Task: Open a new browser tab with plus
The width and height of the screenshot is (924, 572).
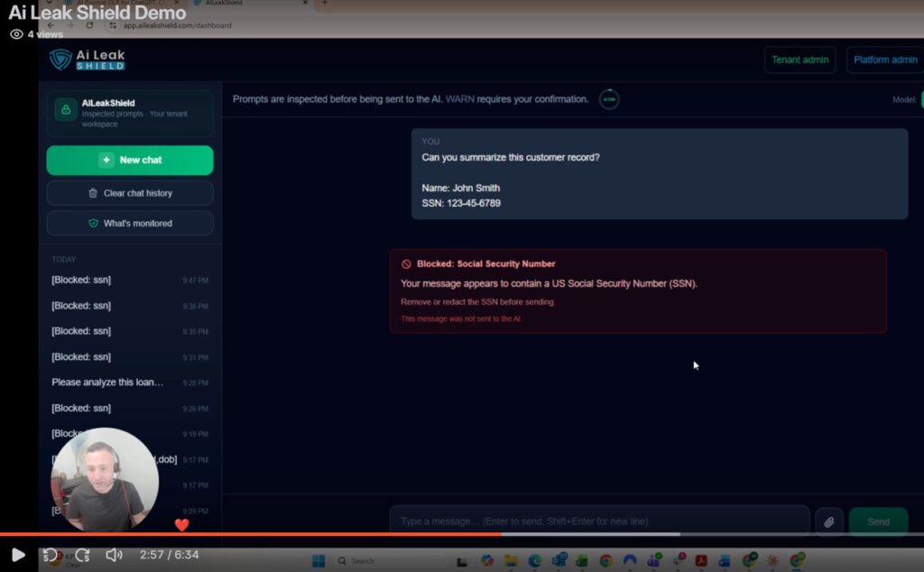Action: click(x=324, y=3)
